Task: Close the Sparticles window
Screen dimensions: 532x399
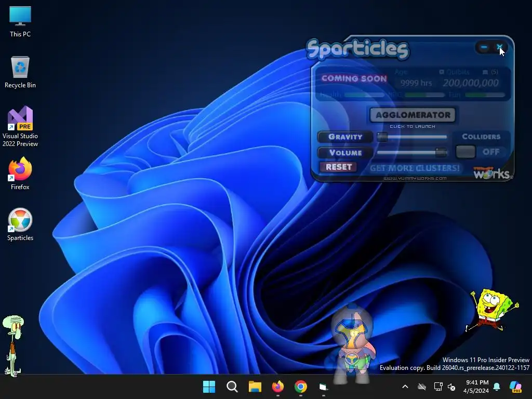Action: tap(500, 47)
